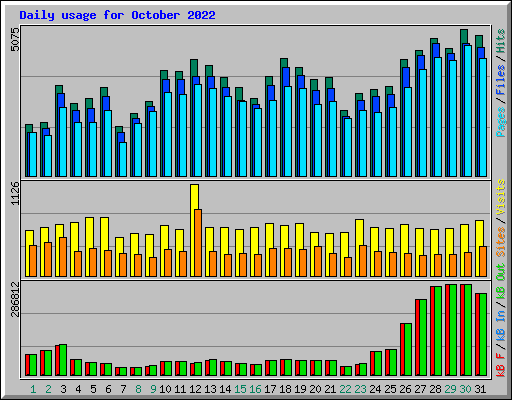This screenshot has height=400, width=512.
Task: Click the 'Hits' legend label
Action: click(x=500, y=41)
